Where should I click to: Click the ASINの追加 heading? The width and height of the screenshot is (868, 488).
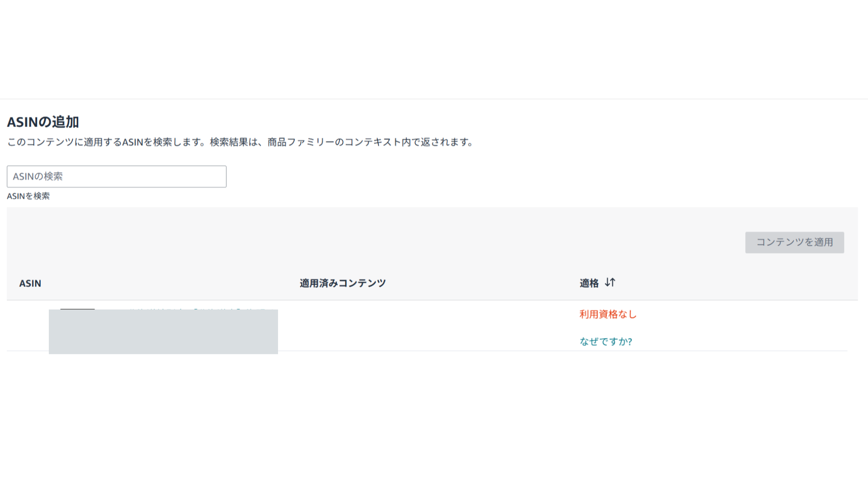click(x=43, y=122)
